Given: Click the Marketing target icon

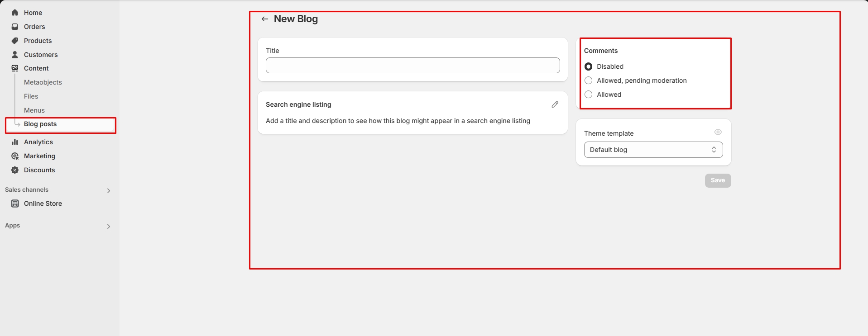Looking at the screenshot, I should point(15,156).
